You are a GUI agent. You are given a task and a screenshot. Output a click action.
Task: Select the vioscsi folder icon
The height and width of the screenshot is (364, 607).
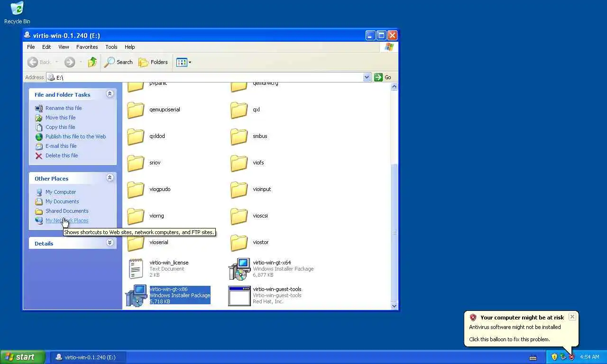(239, 216)
